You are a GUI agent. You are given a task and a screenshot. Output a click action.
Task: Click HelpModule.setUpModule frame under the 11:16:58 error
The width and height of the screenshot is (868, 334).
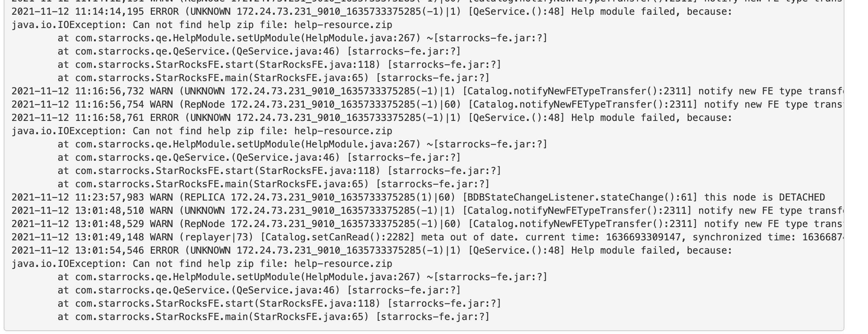click(x=302, y=145)
